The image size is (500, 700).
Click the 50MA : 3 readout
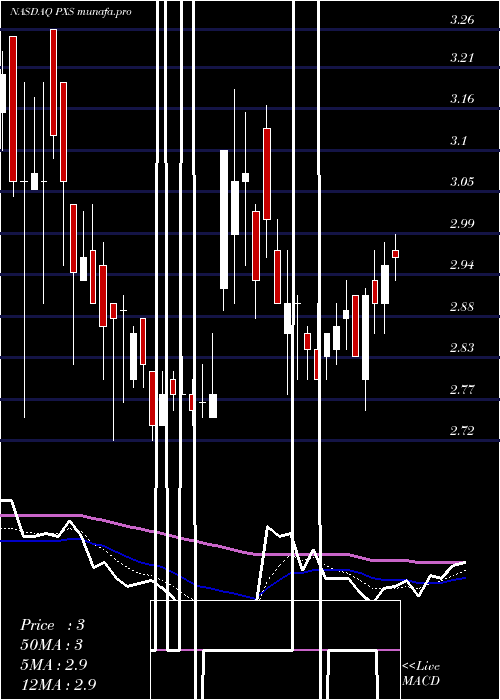(52, 645)
